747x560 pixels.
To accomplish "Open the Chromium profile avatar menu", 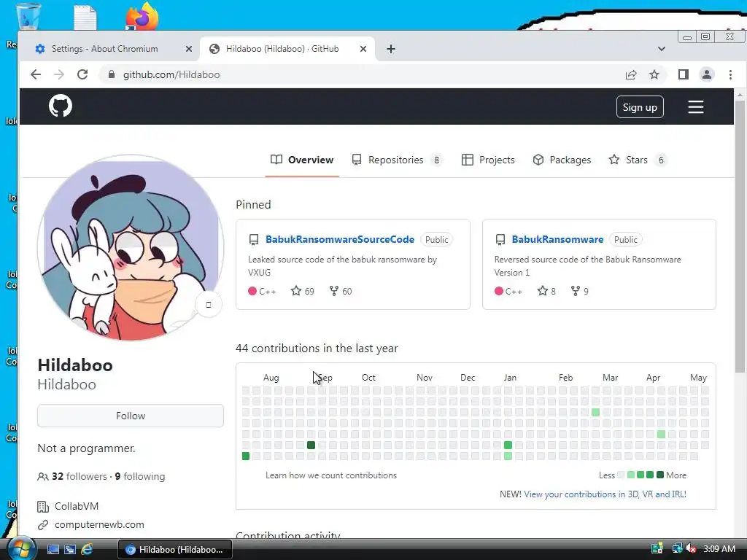I will pos(706,74).
